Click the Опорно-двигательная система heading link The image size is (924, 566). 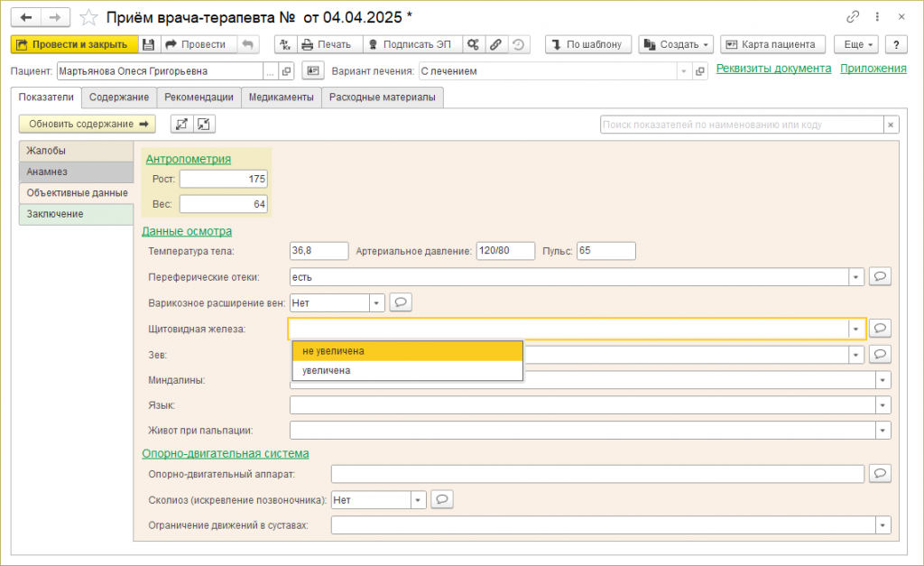click(x=225, y=453)
